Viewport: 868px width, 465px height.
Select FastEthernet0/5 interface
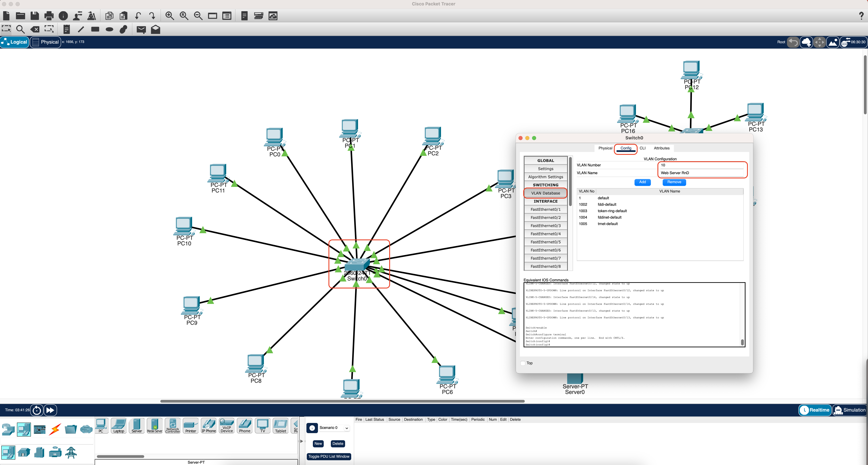coord(545,242)
